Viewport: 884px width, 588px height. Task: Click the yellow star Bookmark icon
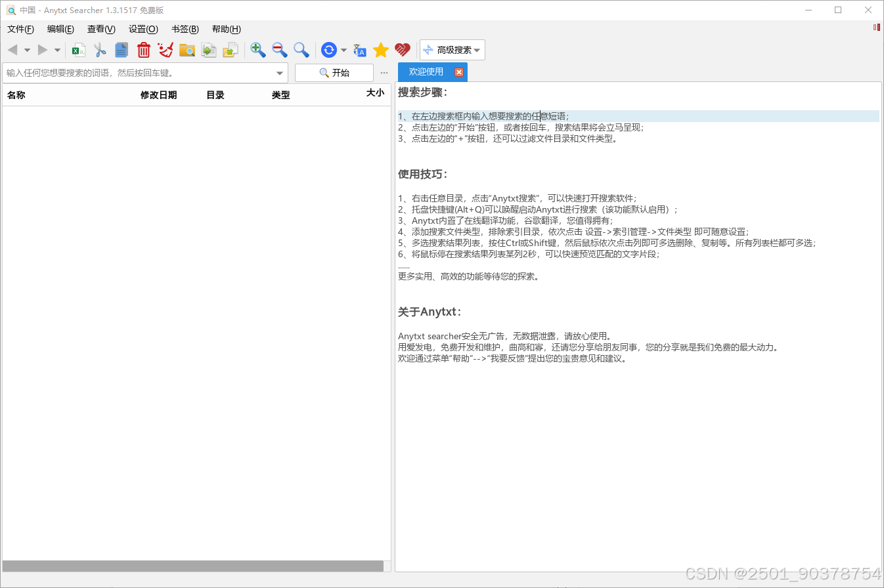click(381, 50)
